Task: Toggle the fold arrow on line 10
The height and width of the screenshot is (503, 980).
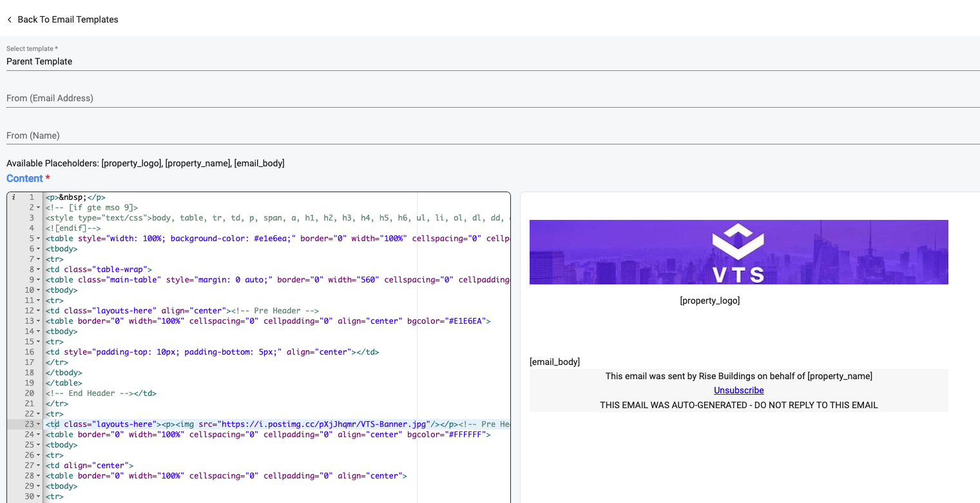Action: 39,290
